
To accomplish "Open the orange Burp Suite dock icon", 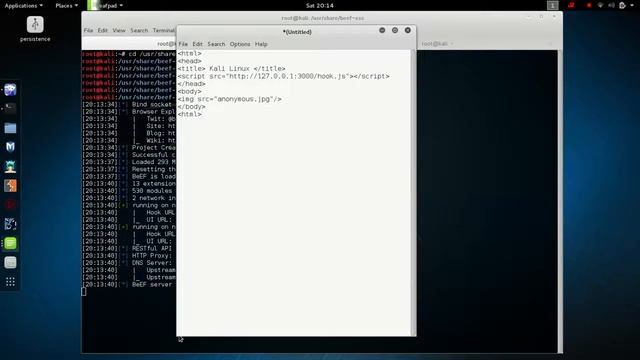I will click(x=10, y=186).
